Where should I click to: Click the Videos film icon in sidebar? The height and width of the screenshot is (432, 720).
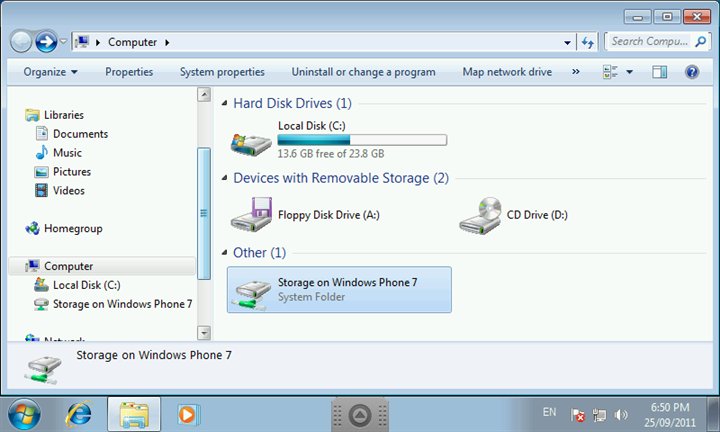(x=41, y=190)
